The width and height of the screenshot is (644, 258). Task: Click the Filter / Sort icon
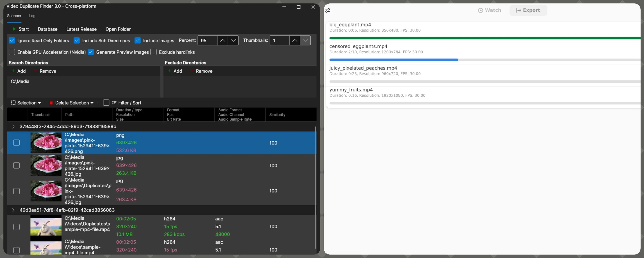click(114, 103)
